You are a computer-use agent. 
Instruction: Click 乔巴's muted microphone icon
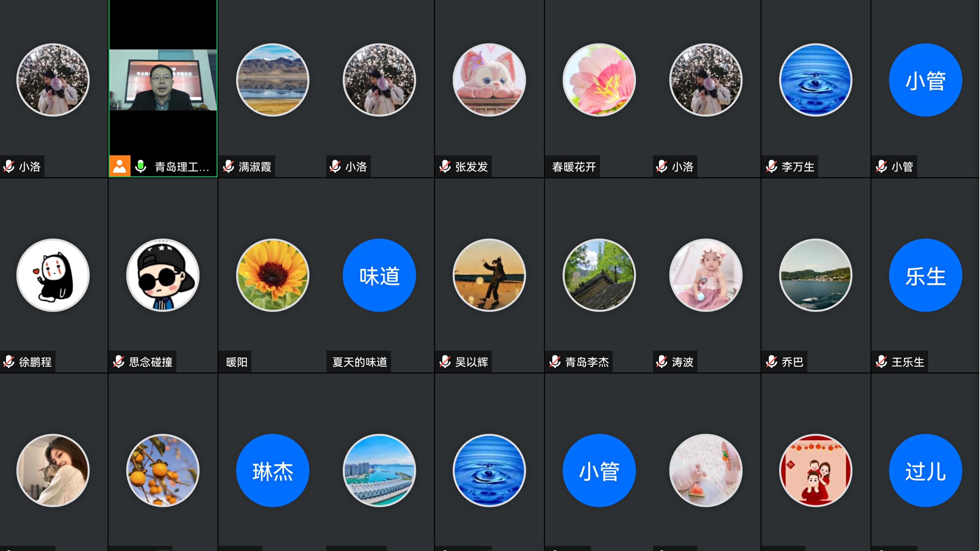click(x=772, y=362)
